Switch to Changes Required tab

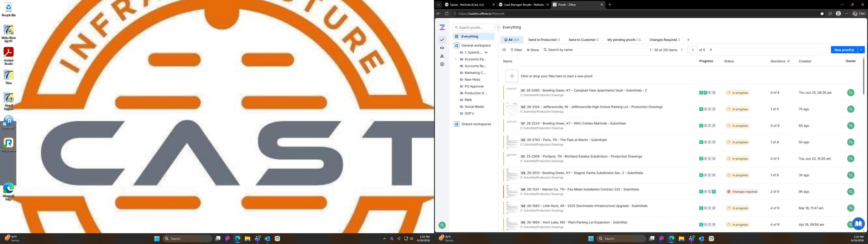(x=665, y=40)
